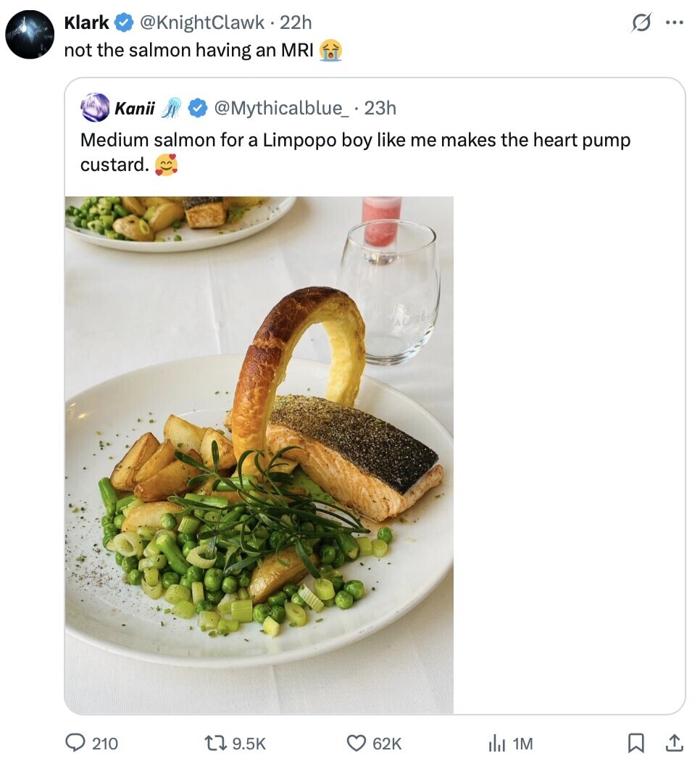Open Klark's profile avatar

point(30,34)
